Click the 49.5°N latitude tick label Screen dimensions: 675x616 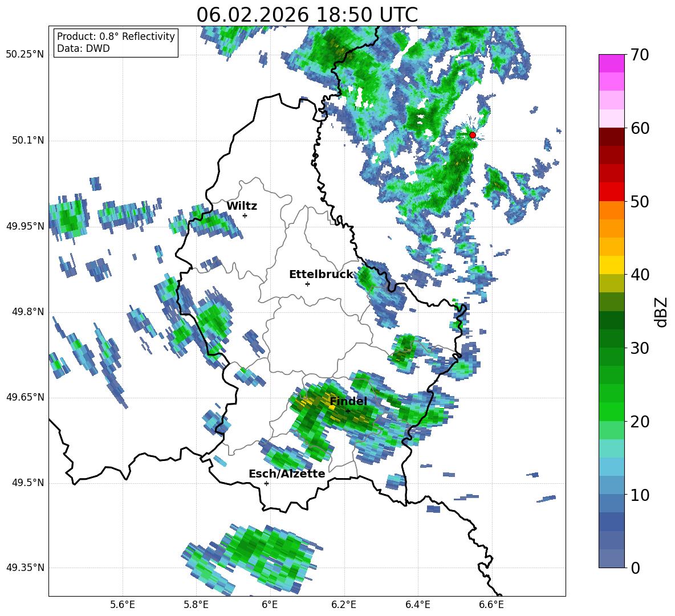point(28,483)
